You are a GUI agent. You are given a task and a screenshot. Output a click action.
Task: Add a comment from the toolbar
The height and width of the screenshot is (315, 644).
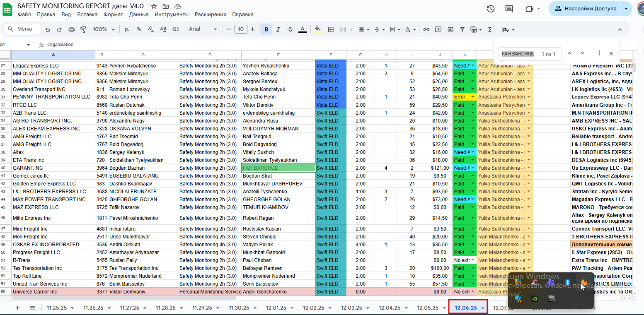point(438,29)
